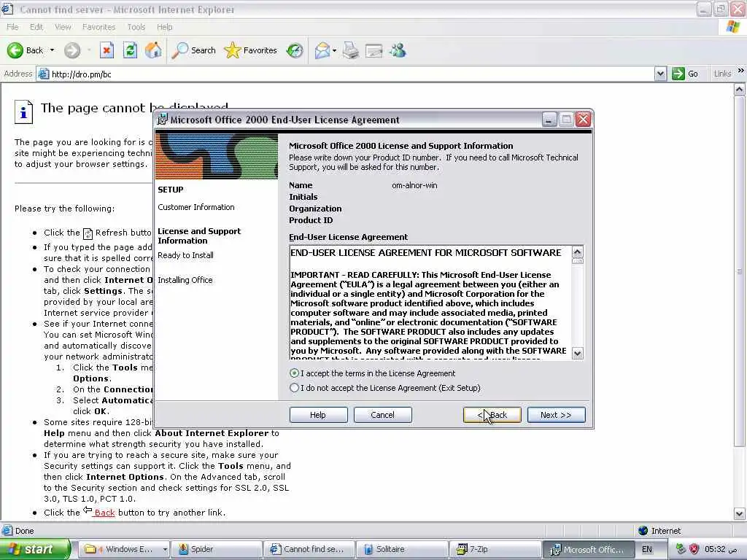Click the red Back link on error page
The image size is (747, 560).
(x=104, y=513)
